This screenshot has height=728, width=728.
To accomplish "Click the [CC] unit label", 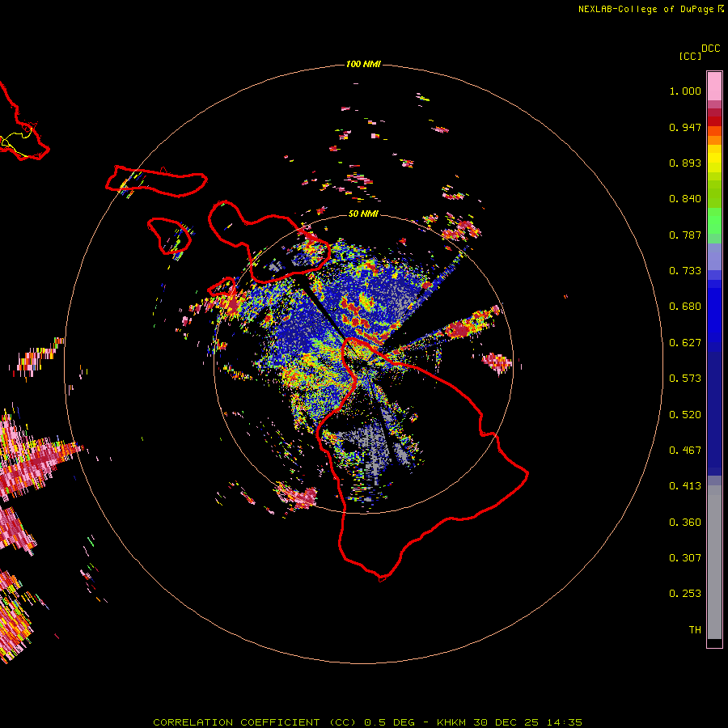I will [690, 56].
